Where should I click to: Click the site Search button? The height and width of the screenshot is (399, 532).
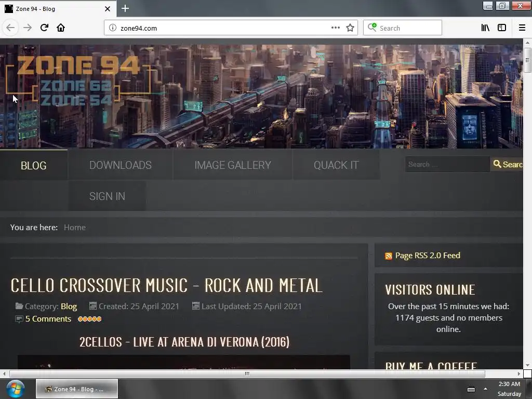point(507,164)
